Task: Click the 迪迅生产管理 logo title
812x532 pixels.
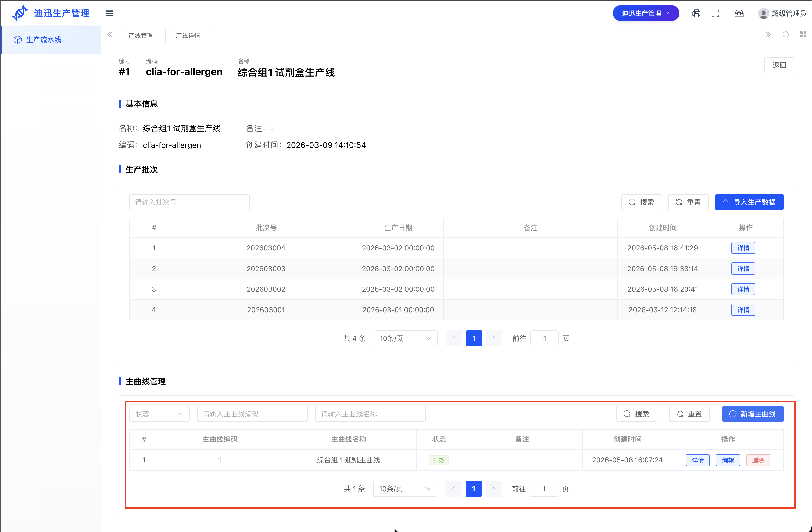Action: click(62, 13)
